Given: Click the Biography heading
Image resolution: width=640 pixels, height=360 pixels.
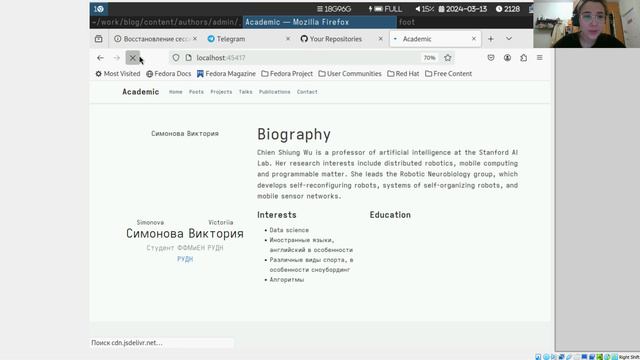Looking at the screenshot, I should 294,134.
